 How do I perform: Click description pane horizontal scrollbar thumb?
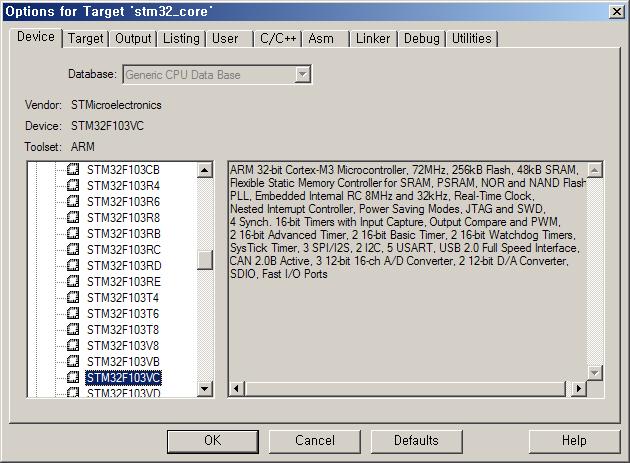(405, 389)
